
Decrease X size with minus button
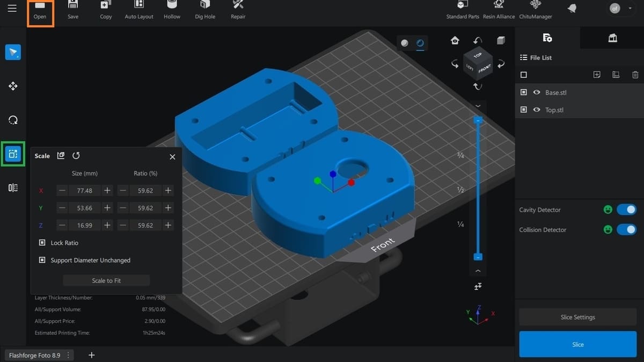click(62, 191)
